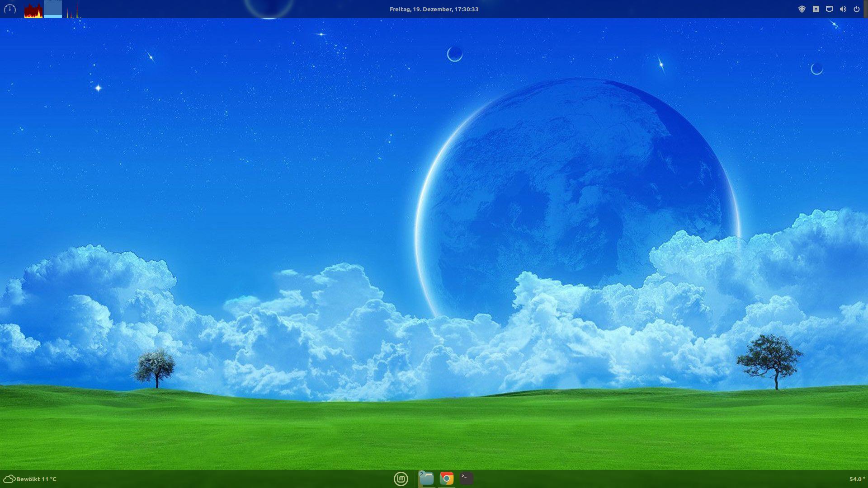
Task: Click the red CPU usage graph
Action: click(x=33, y=11)
